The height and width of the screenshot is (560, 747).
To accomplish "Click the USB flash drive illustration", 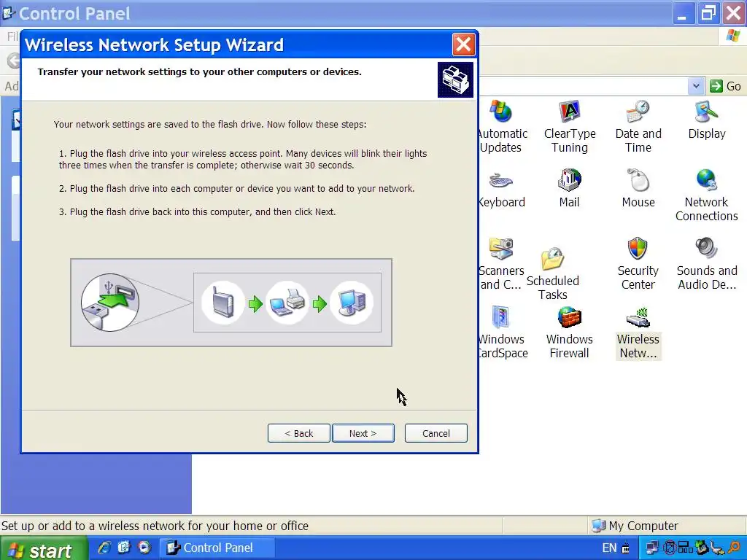I will click(110, 303).
